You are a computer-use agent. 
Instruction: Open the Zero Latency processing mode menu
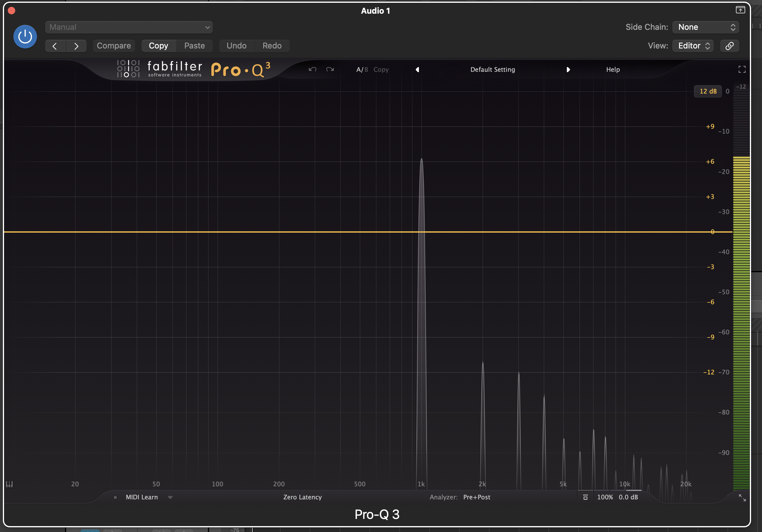pos(302,497)
